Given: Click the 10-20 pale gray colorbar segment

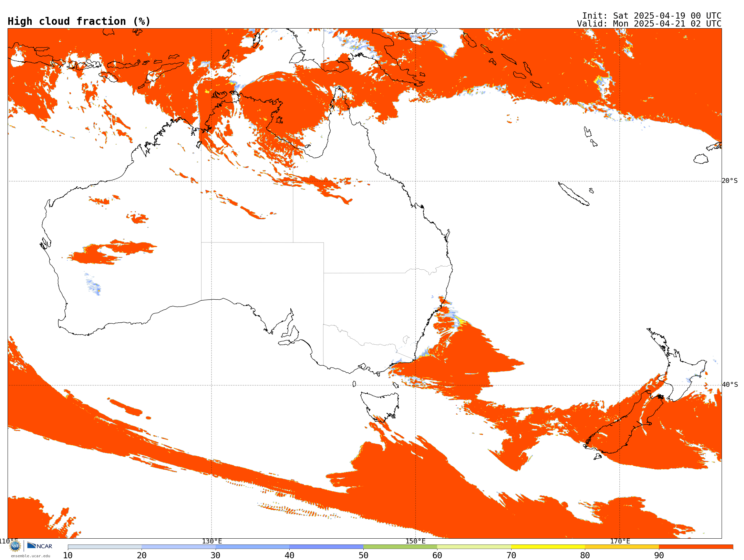Looking at the screenshot, I should (105, 547).
